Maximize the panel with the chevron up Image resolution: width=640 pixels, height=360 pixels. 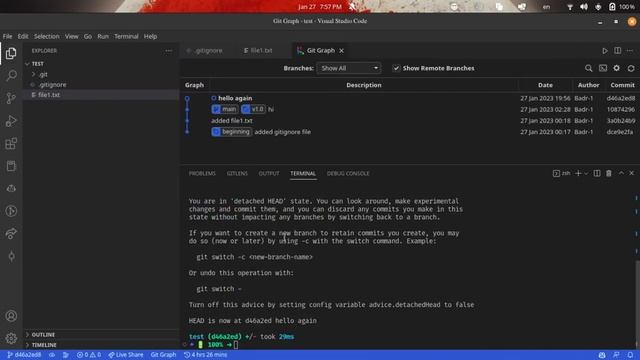(x=621, y=173)
